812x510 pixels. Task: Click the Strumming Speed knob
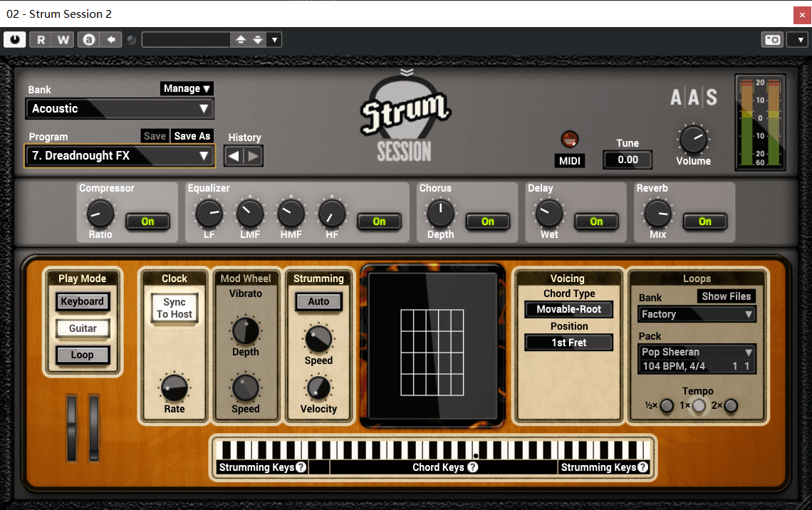click(318, 339)
